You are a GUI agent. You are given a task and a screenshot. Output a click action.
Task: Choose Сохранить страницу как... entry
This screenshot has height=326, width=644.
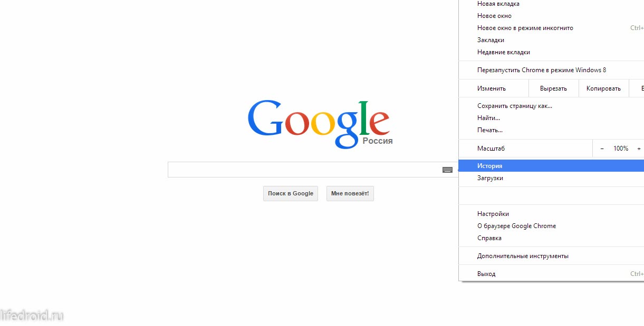552,106
